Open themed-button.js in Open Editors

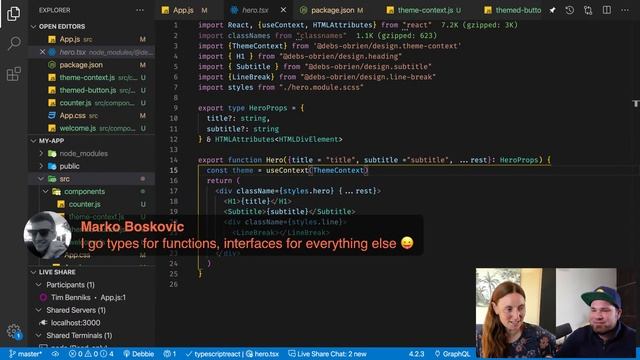[x=92, y=90]
